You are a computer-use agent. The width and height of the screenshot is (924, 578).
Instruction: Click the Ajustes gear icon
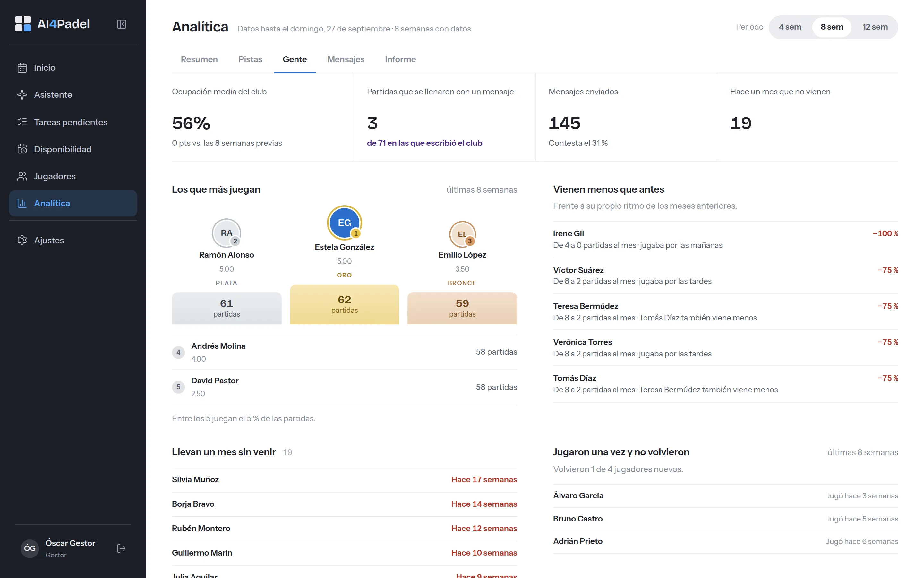[22, 240]
